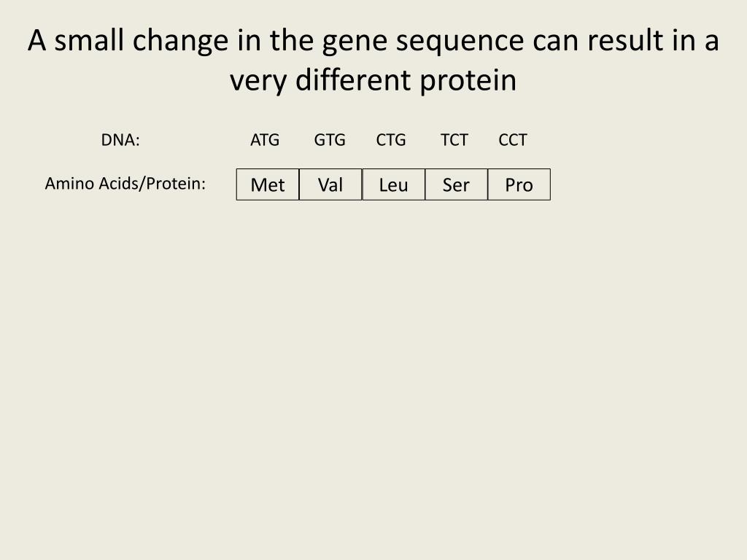This screenshot has height=560, width=747.
Task: Select the GTG codon text
Action: point(330,140)
